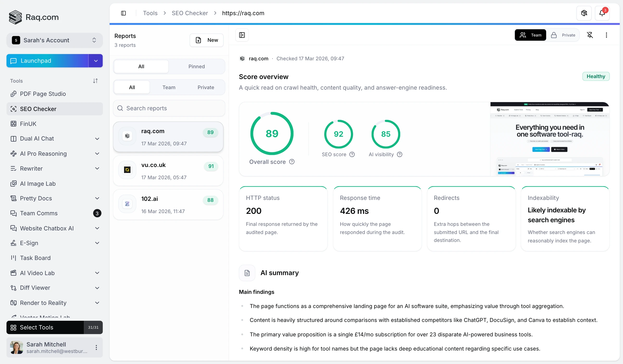Open the AI Image Lab tool

pos(37,184)
